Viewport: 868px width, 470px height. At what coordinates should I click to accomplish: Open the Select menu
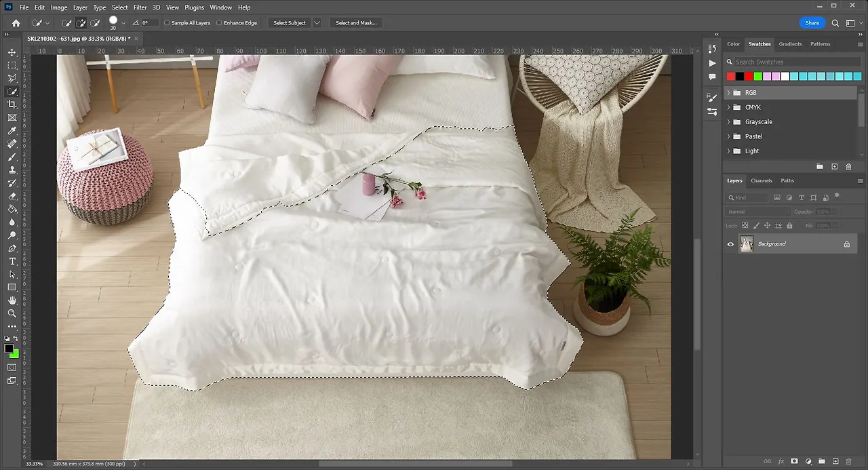(x=120, y=7)
